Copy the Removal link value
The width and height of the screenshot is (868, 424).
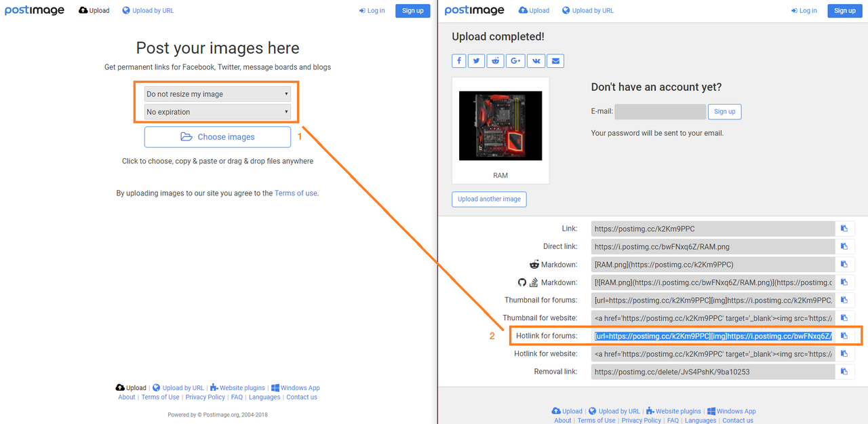844,372
